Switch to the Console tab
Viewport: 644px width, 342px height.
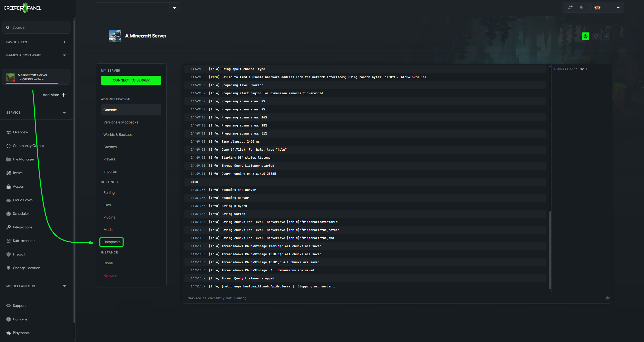pos(110,110)
